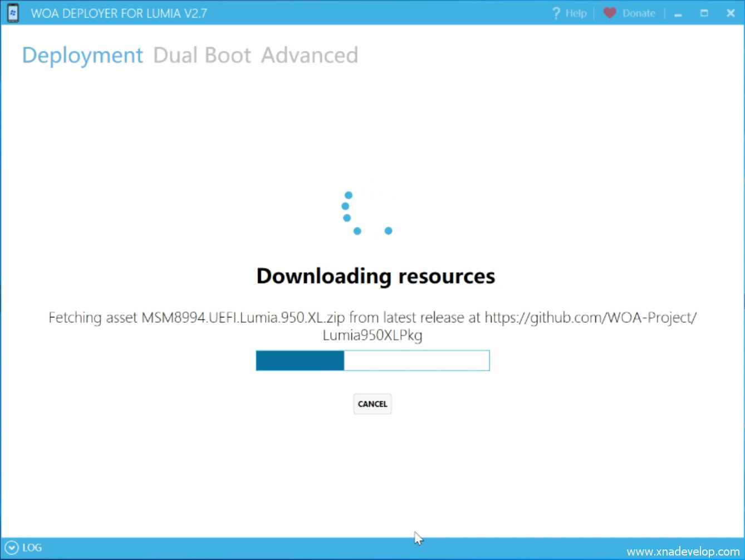Cancel the resource download
This screenshot has height=560, width=745.
372,404
